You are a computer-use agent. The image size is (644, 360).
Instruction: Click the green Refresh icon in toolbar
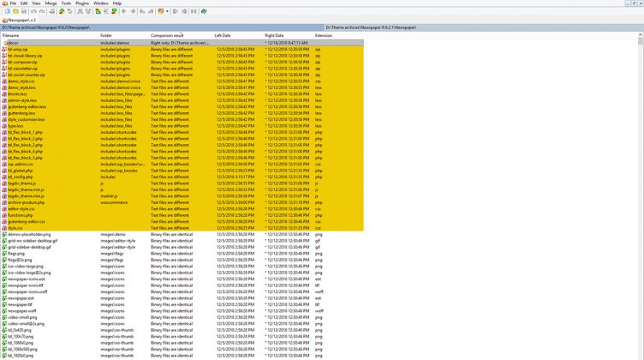pyautogui.click(x=204, y=11)
